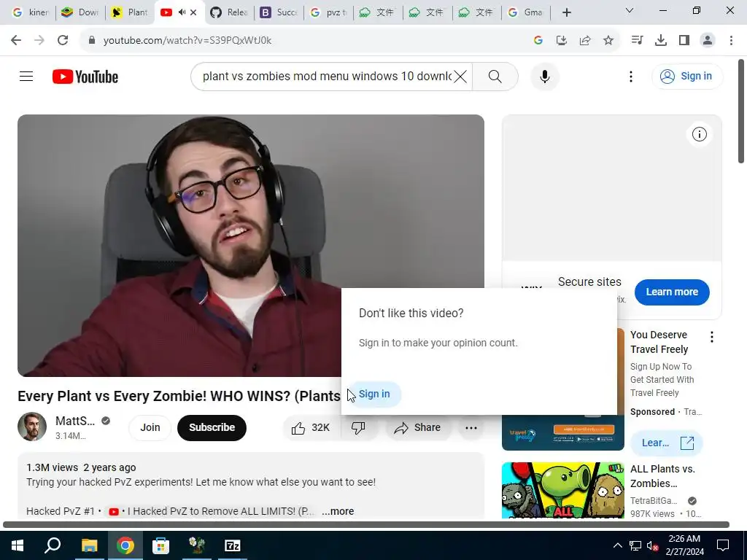Open media controls icon in toolbar
Viewport: 747px width, 560px height.
click(x=637, y=40)
